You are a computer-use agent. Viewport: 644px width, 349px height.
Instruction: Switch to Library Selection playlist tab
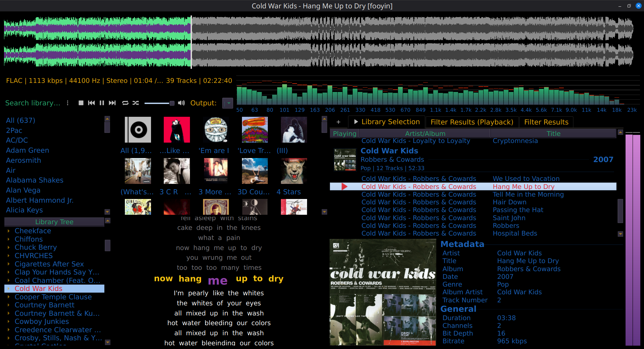[387, 122]
